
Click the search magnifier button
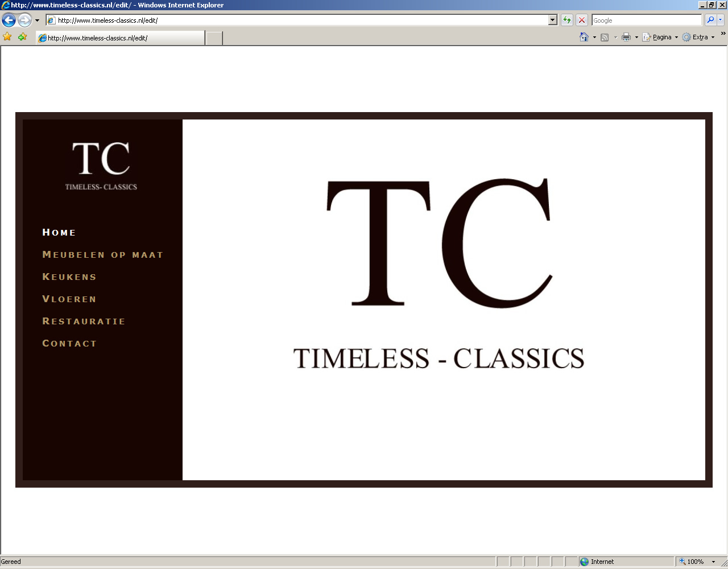tap(710, 20)
